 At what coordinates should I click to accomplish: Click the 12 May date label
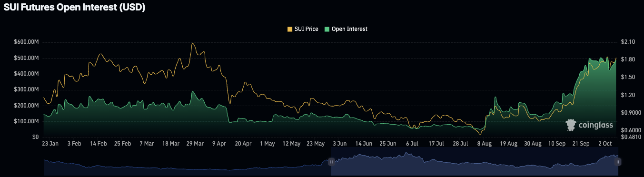(292, 143)
